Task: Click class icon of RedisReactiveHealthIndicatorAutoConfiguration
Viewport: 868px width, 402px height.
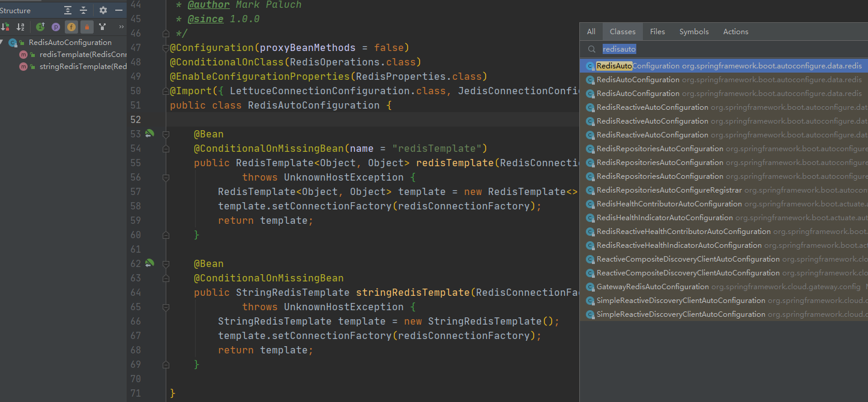Action: [x=590, y=245]
